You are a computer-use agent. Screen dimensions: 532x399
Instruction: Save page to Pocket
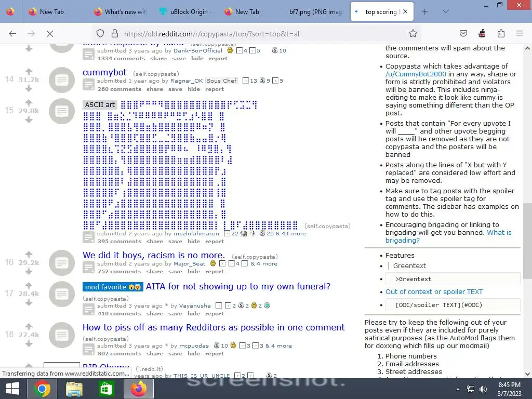point(463,33)
